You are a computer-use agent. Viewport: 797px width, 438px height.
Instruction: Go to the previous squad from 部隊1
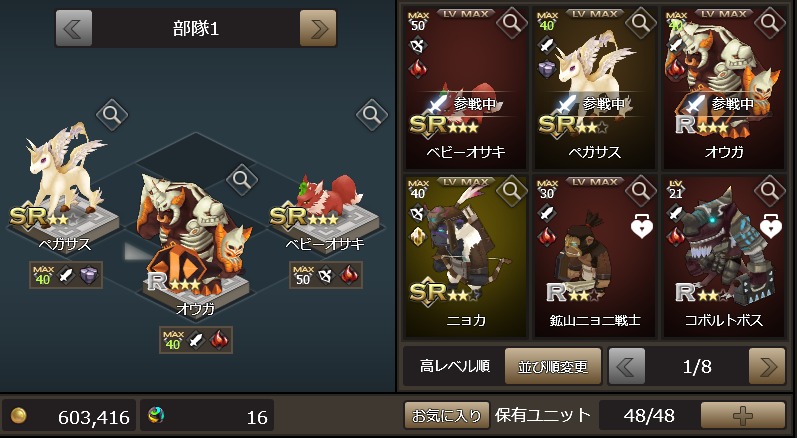(74, 28)
